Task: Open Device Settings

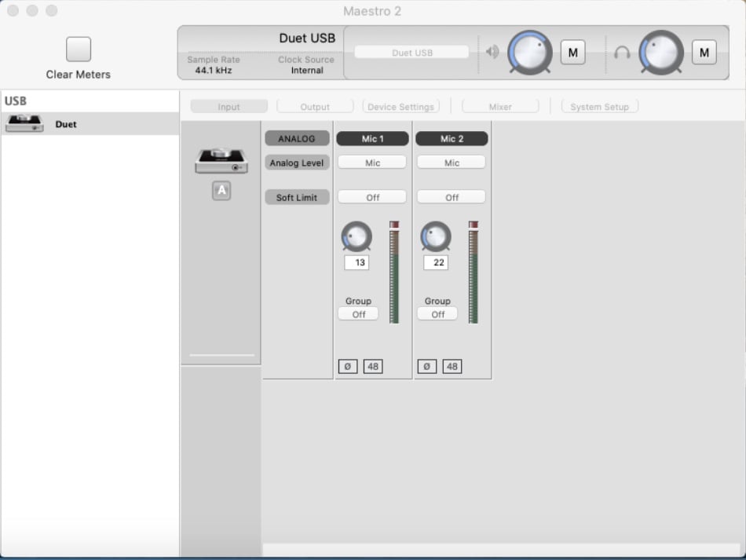Action: [400, 106]
